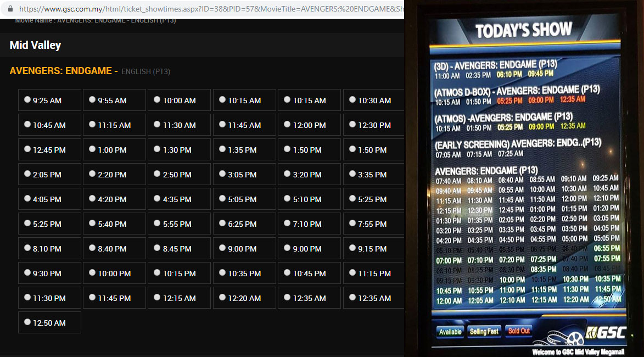Click the (3D) - AVENGERS: ENDGAME board listing
This screenshot has width=644, height=357.
point(496,65)
